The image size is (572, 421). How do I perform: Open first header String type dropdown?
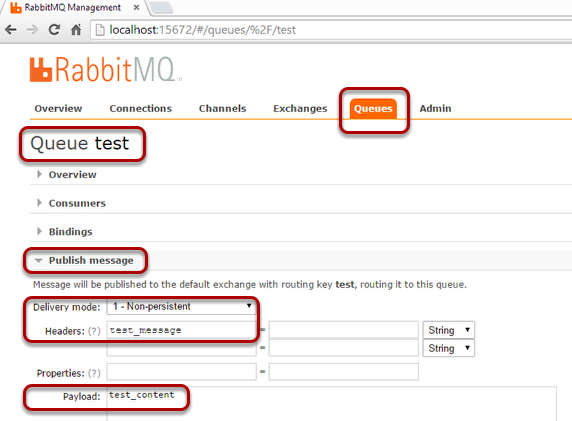click(x=448, y=330)
